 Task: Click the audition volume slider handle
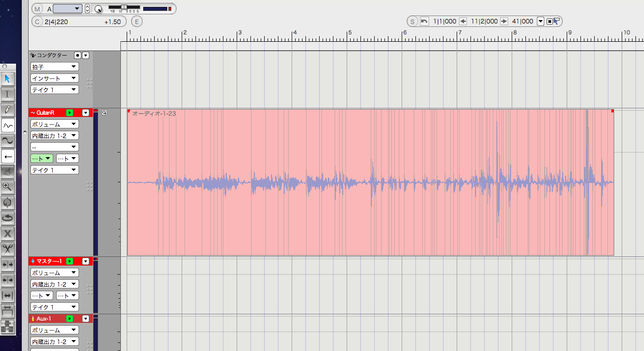124,7
